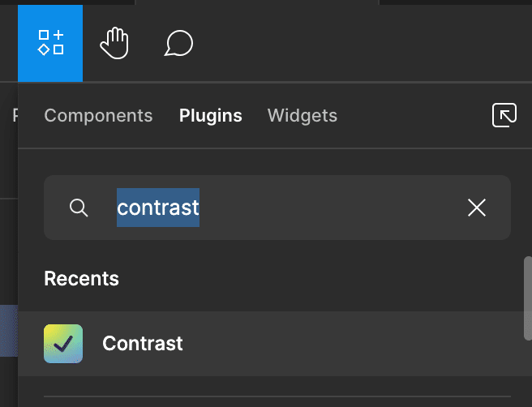Activate the Hand tool
Viewport: 532px width, 407px height.
coord(114,43)
